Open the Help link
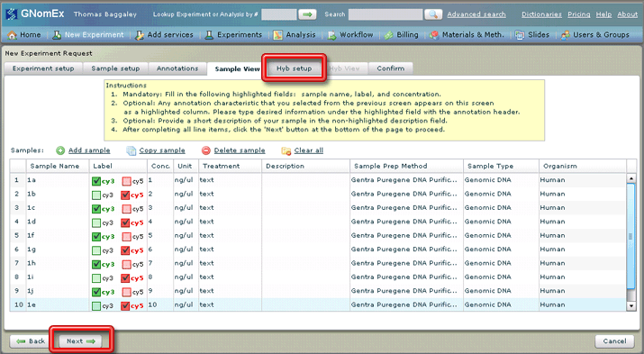This screenshot has width=644, height=354. [603, 14]
